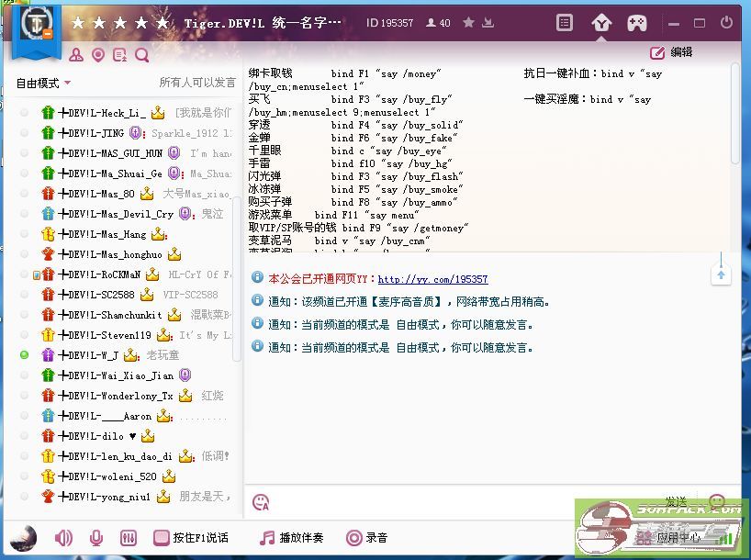Open the channel logo thumbnail
Screen dimensions: 751x560
(x=37, y=23)
